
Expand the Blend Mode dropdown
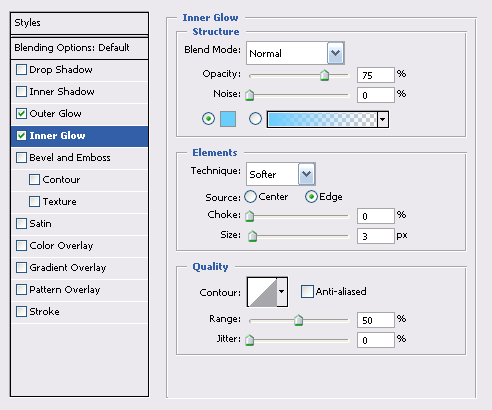336,53
